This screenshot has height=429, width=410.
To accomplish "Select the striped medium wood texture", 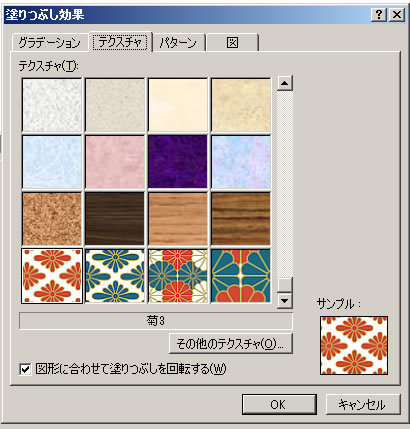I will click(241, 219).
